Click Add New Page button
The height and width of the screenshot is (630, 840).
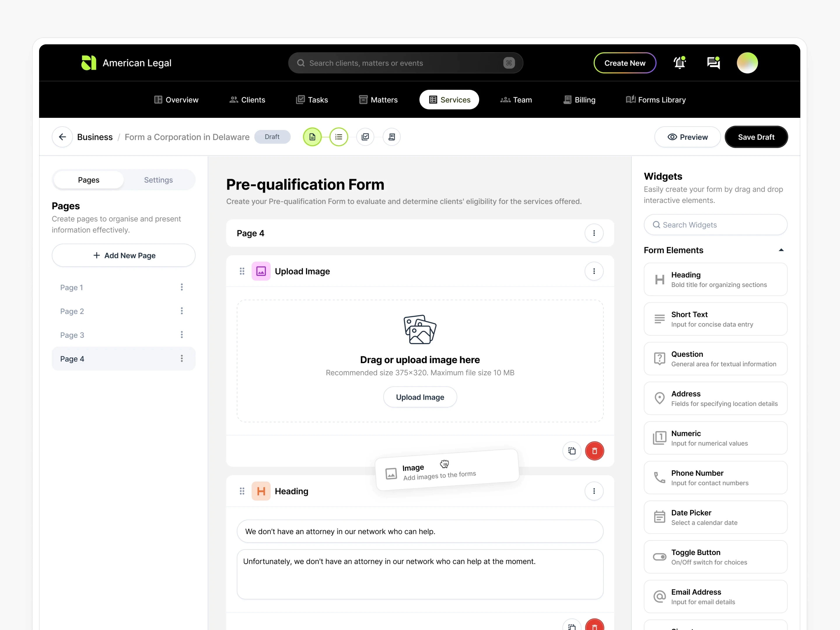click(x=123, y=255)
